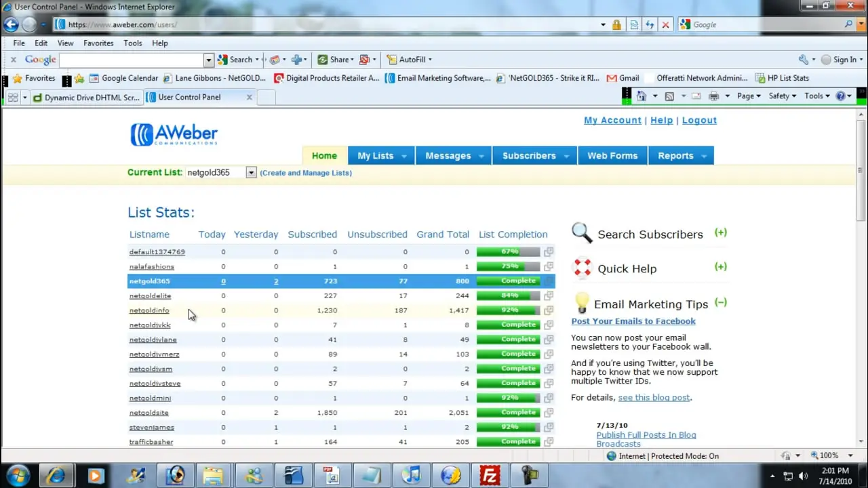Click the Quick Tabs grid icon

(13, 98)
